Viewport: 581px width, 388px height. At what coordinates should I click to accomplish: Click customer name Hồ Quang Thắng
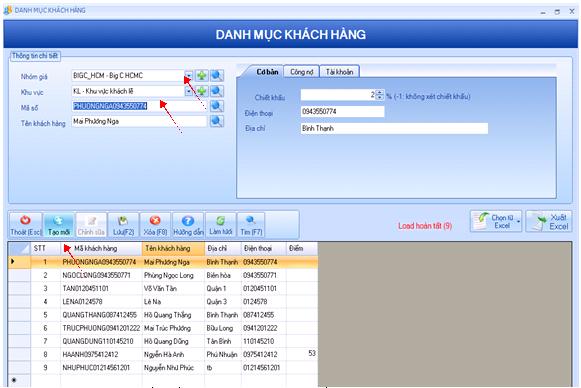click(167, 315)
